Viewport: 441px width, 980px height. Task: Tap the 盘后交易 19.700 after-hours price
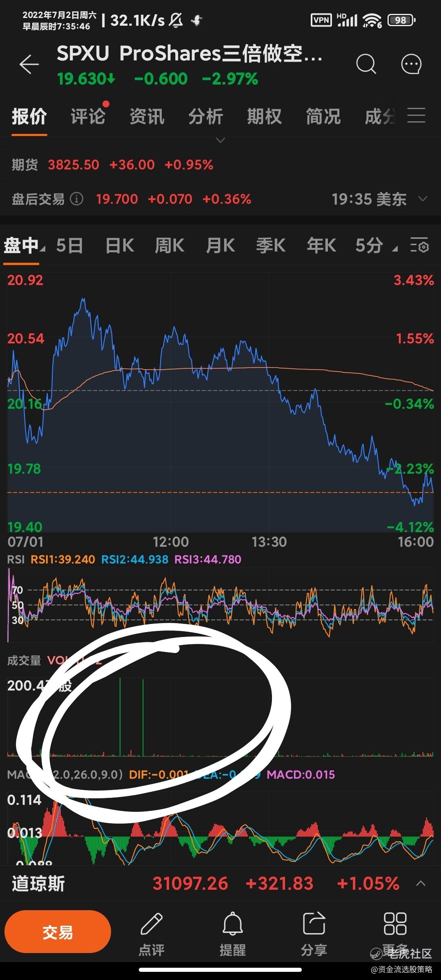pos(117,199)
